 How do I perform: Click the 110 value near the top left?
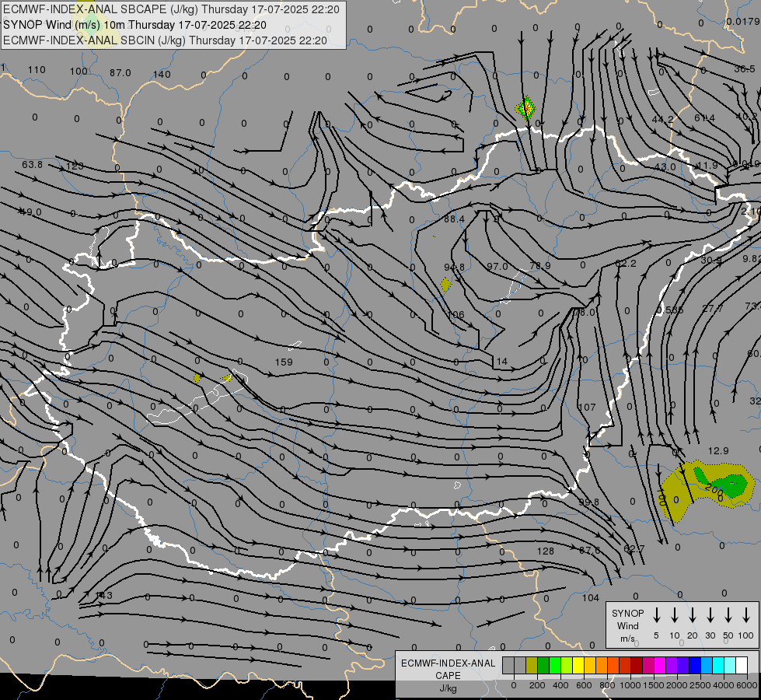(37, 69)
